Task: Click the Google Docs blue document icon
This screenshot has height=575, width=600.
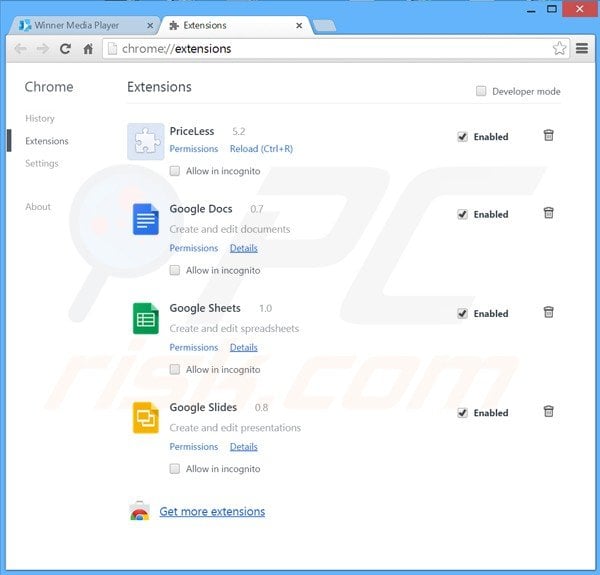Action: pyautogui.click(x=146, y=219)
